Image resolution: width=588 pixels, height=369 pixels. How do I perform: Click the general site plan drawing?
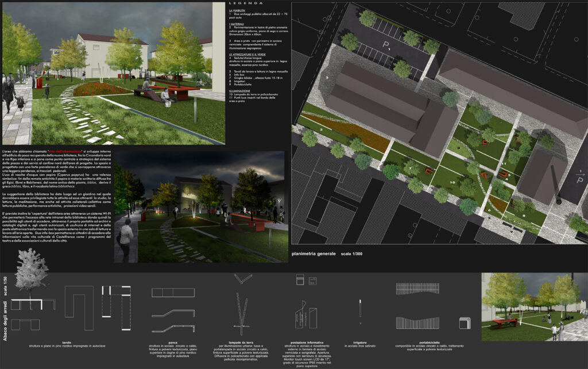[439, 124]
